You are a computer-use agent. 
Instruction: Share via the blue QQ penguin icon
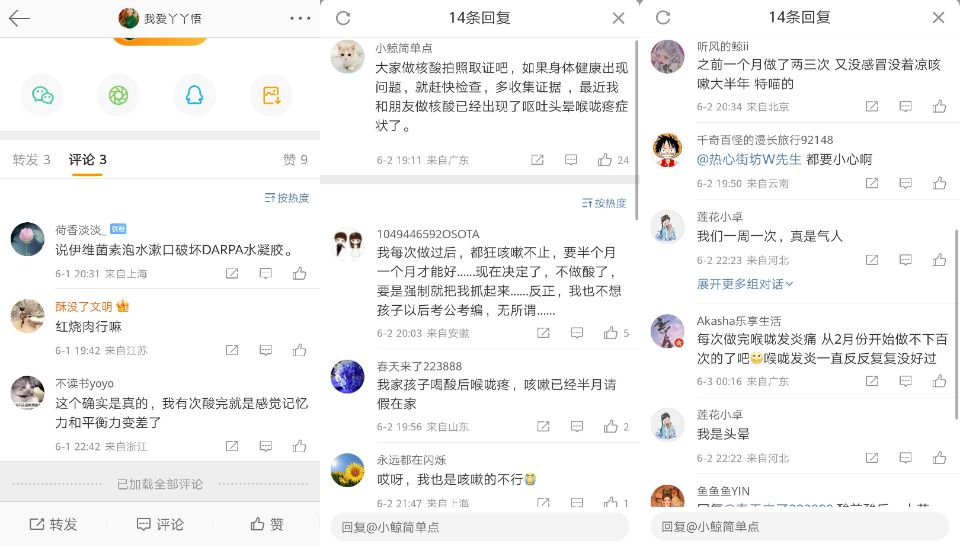pos(194,95)
